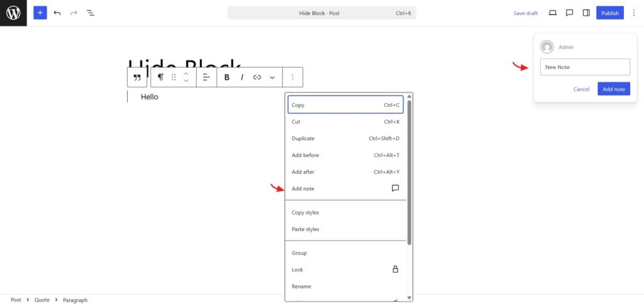Open the document overview list view
This screenshot has width=644, height=304.
(91, 13)
